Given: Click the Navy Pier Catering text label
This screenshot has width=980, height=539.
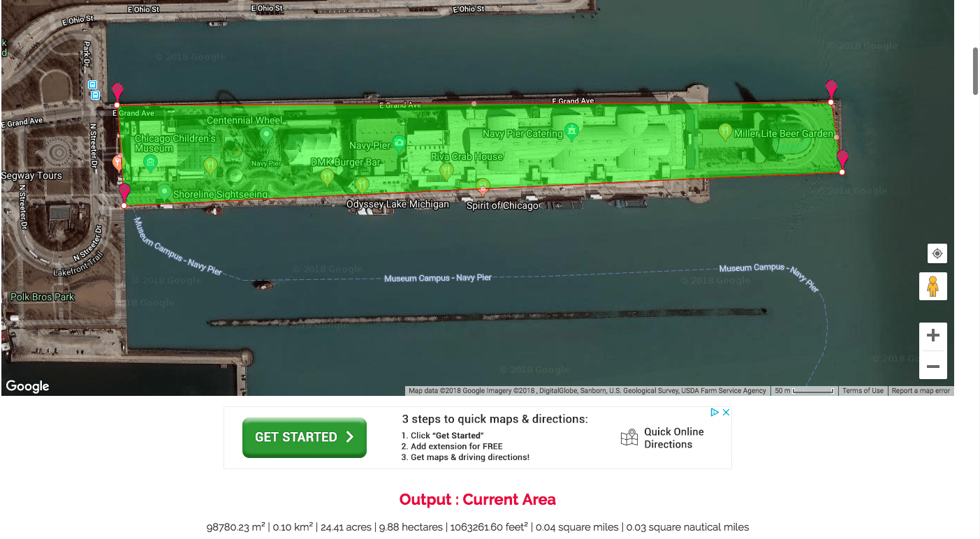Looking at the screenshot, I should [x=522, y=133].
